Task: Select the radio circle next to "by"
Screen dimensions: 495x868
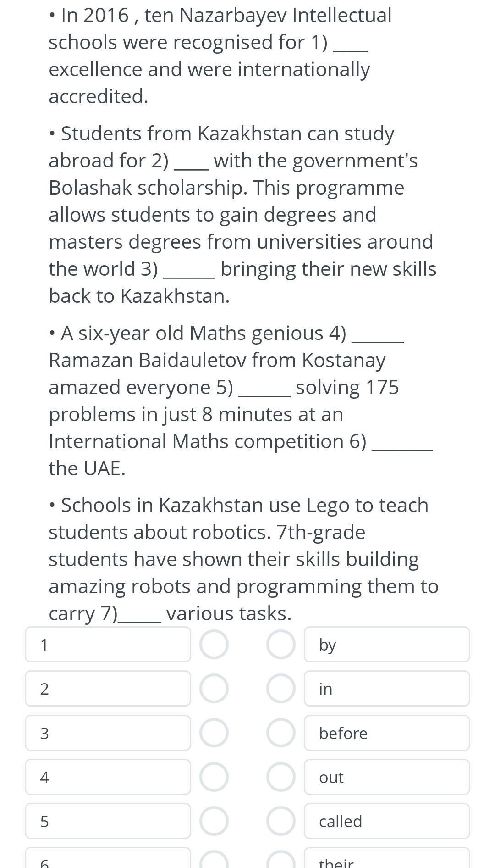Action: coord(281,645)
